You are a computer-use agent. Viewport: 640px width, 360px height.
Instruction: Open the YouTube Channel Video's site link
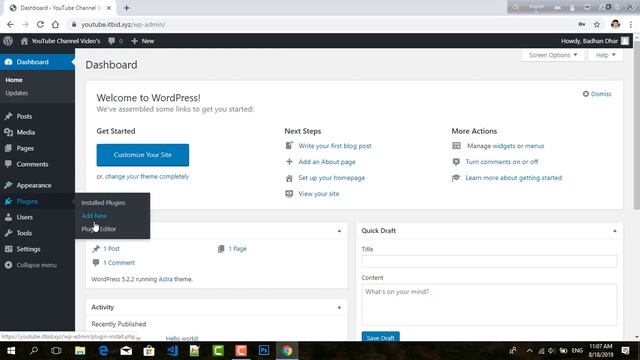click(x=60, y=41)
